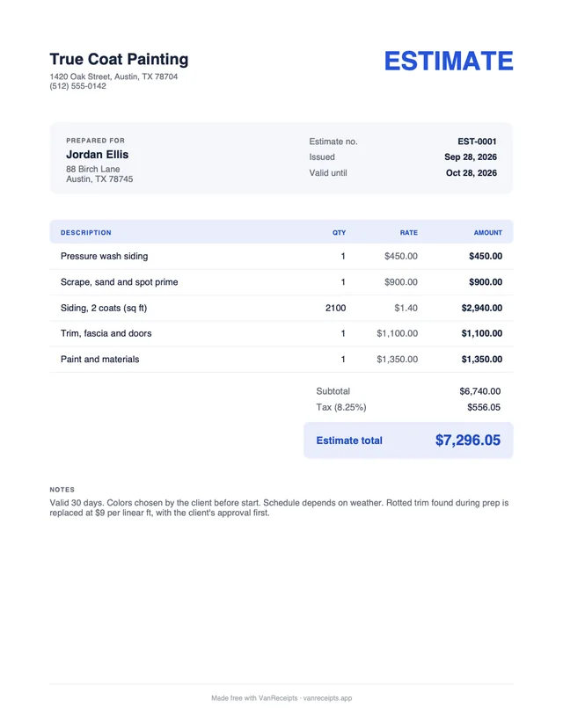Screen dimensions: 563x728
Task: Click the Made free with VanReceipts footer
Action: coord(281,698)
